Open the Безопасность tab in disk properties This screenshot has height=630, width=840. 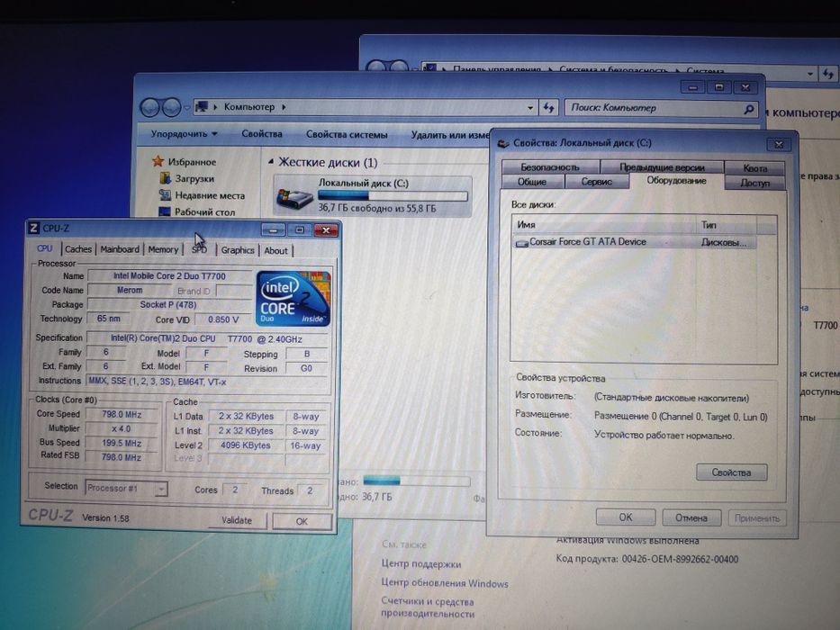click(x=550, y=167)
